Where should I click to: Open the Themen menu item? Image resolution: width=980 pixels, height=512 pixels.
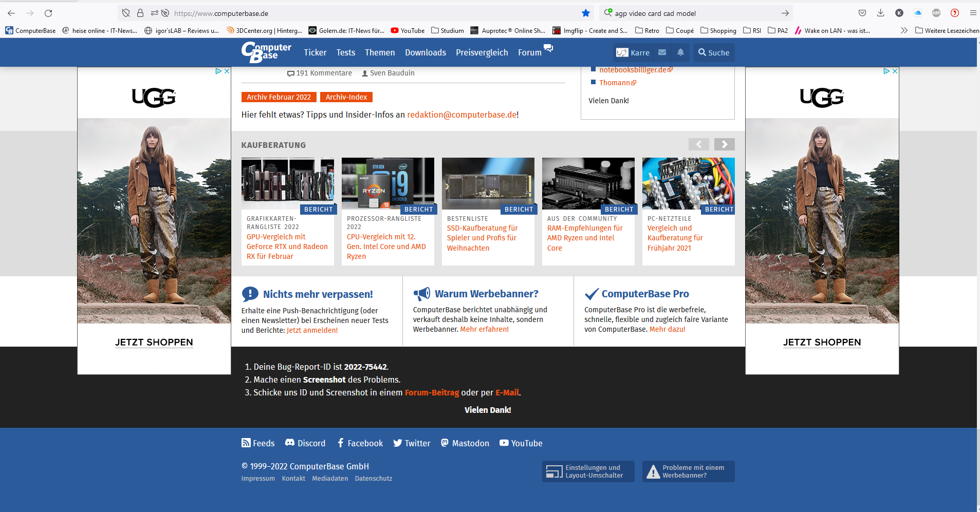click(380, 52)
